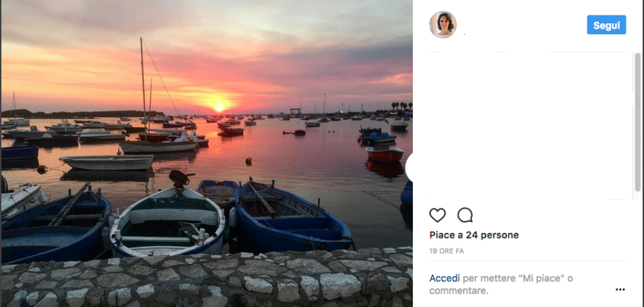Viewport: 644px width, 307px height.
Task: Open the three-dot more options menu
Action: [620, 290]
